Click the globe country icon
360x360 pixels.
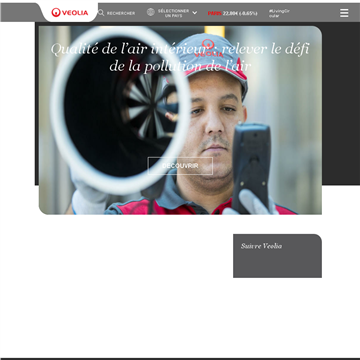click(151, 12)
